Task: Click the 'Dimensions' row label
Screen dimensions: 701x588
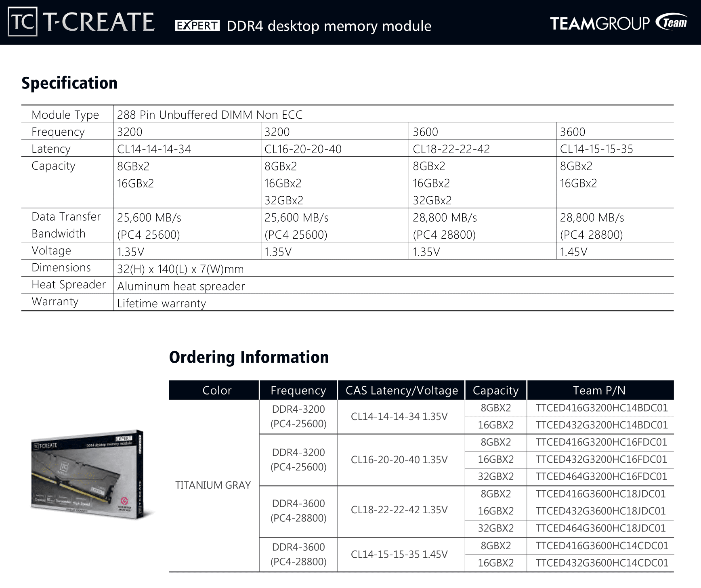Action: click(x=61, y=267)
